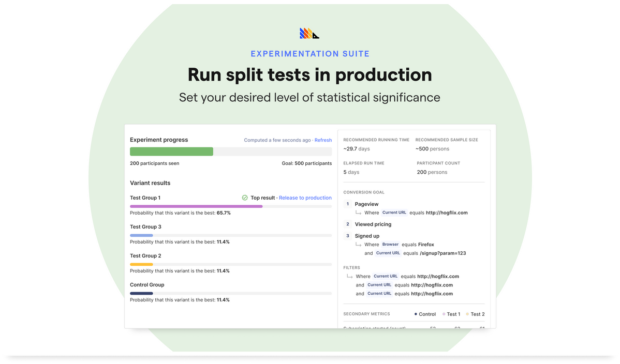Click the PostHog logo above Experimentation Suite
The image size is (620, 364).
[309, 33]
